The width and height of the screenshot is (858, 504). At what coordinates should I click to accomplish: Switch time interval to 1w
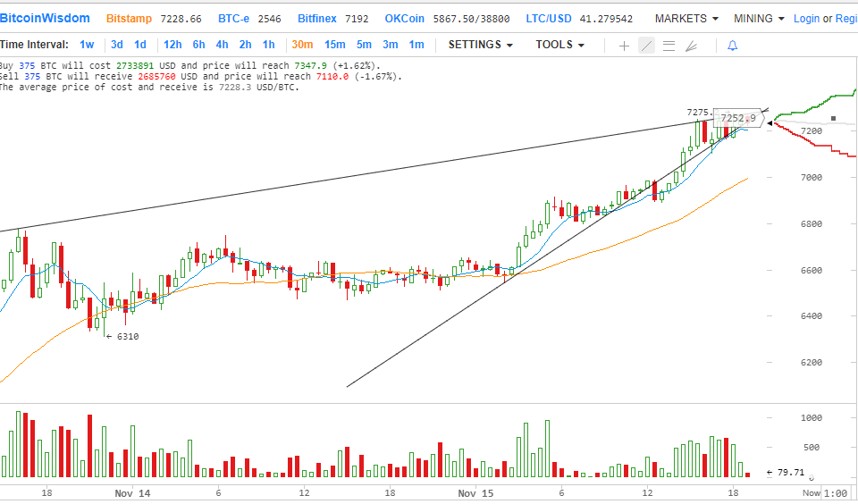87,45
